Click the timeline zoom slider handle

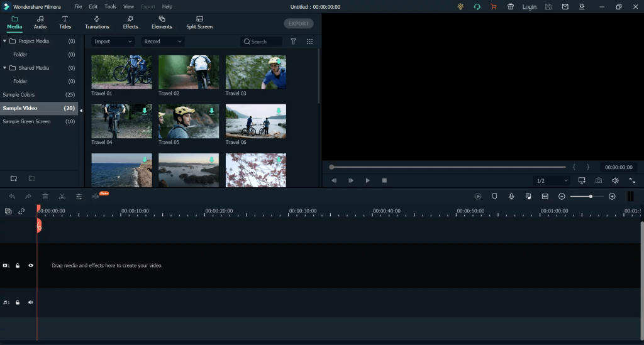tap(591, 197)
